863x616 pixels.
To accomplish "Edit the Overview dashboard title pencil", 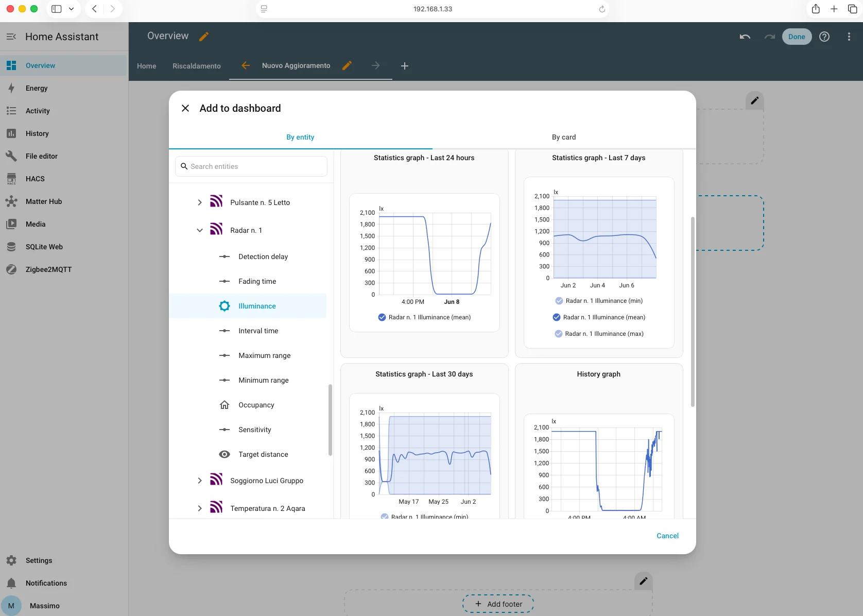I will (204, 36).
